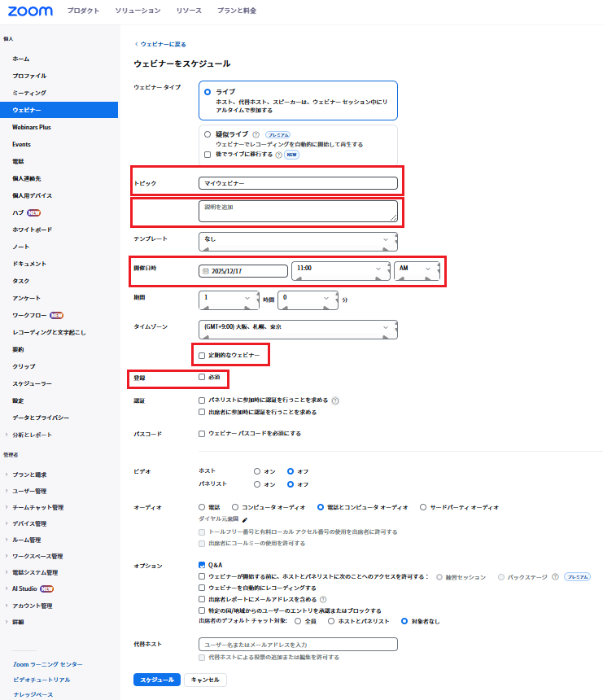Select コンピュータ オーディオ radio button
Image resolution: width=603 pixels, height=700 pixels.
pyautogui.click(x=235, y=507)
